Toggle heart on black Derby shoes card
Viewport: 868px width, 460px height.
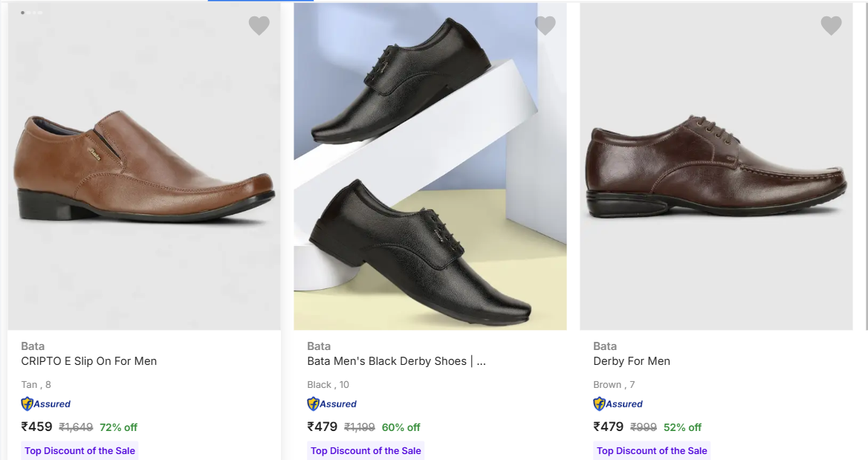pyautogui.click(x=545, y=26)
